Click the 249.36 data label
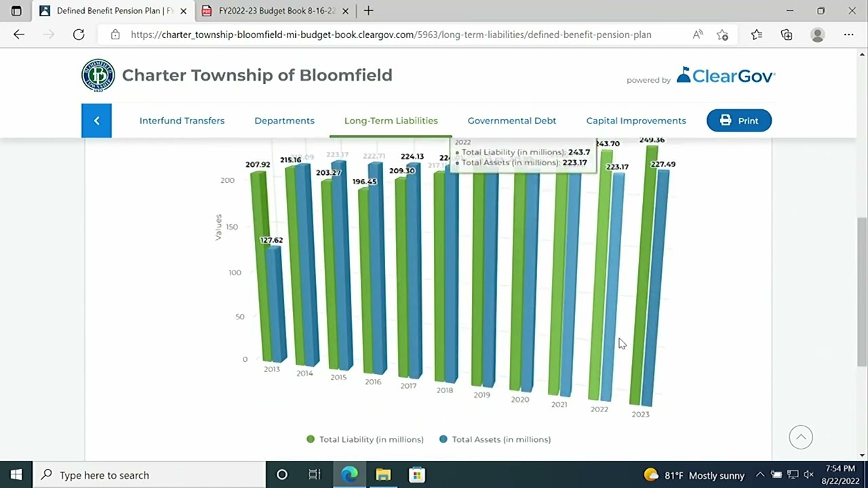Viewport: 868px width, 488px height. click(652, 140)
